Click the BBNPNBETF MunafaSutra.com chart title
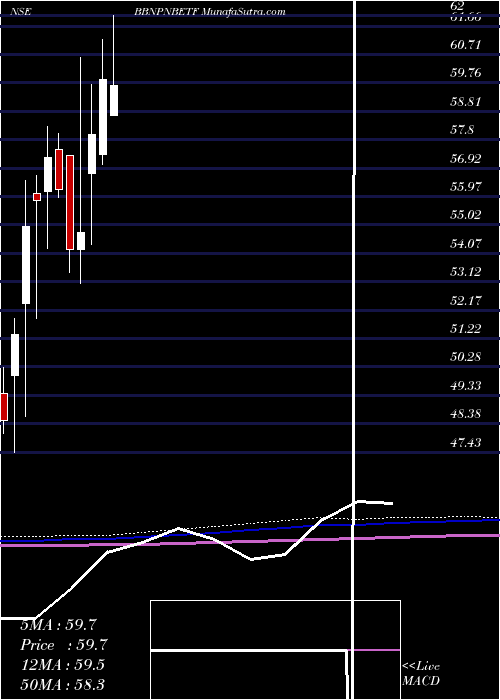Viewport: 500px width, 700px height. click(x=210, y=12)
